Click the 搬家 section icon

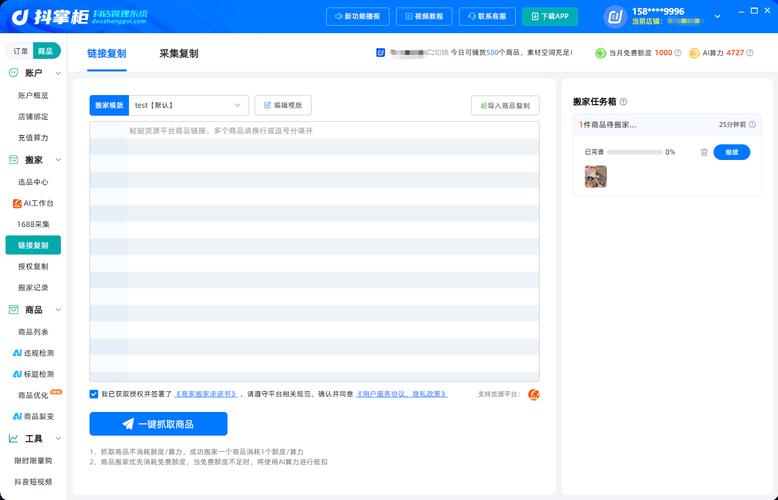point(13,160)
